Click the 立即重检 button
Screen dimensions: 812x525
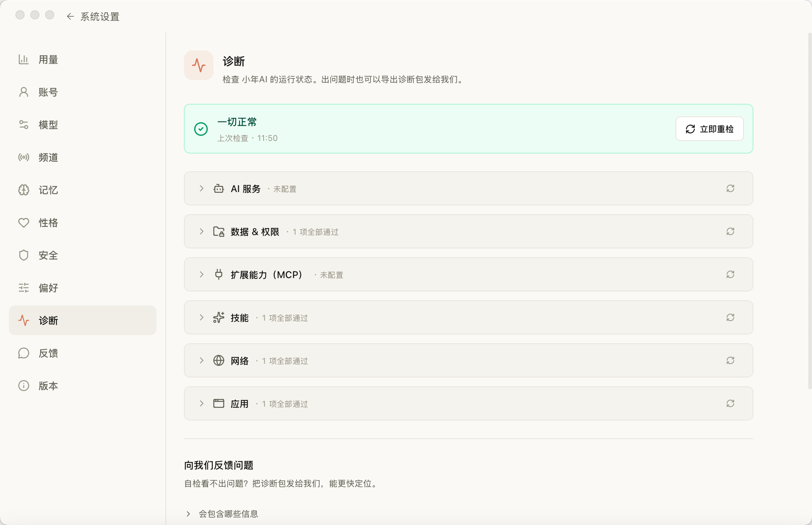pyautogui.click(x=709, y=129)
